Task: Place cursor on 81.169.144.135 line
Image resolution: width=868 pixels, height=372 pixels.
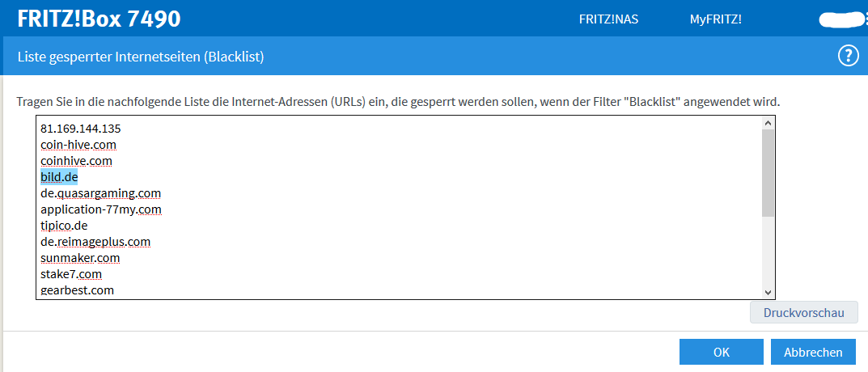Action: pyautogui.click(x=80, y=129)
